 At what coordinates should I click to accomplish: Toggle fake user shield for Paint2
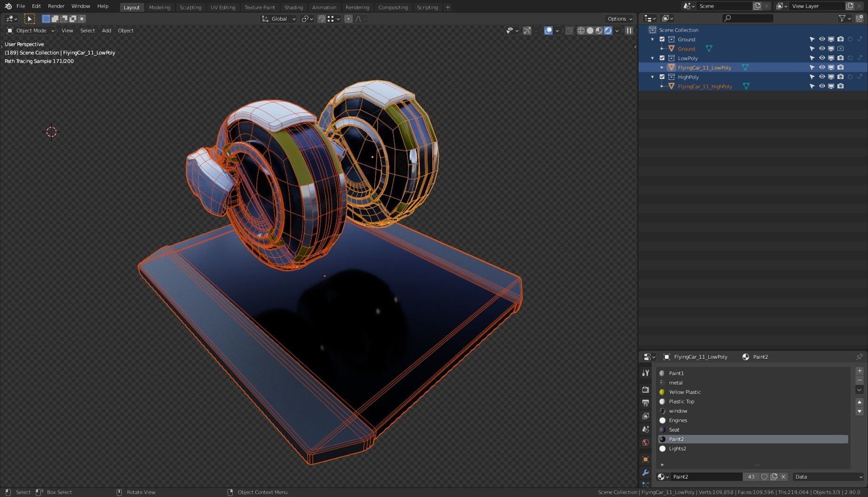coord(765,477)
